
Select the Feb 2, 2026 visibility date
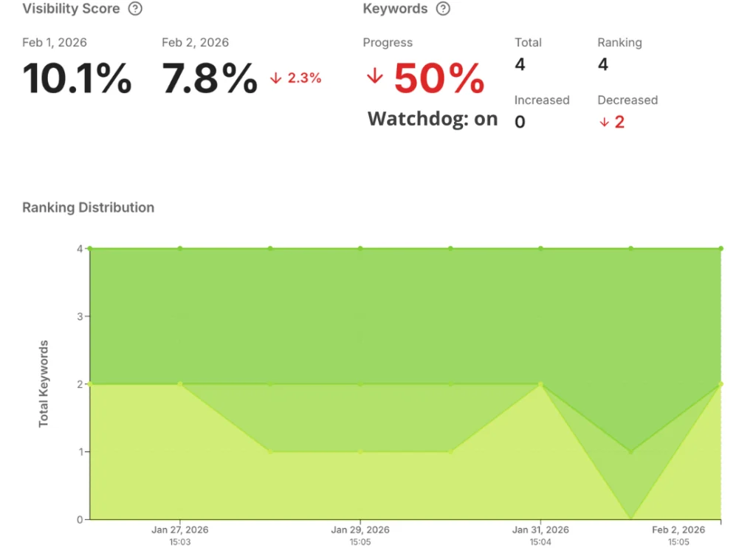tap(195, 43)
